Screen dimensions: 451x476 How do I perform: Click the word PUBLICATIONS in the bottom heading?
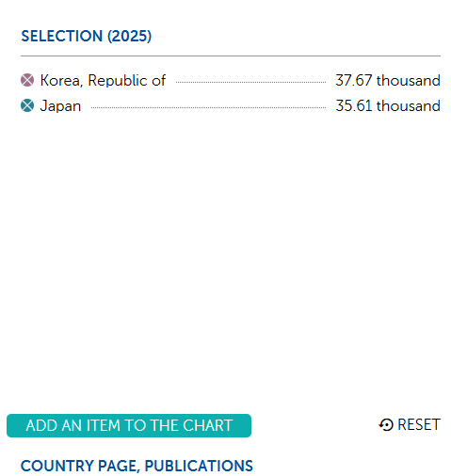199,466
